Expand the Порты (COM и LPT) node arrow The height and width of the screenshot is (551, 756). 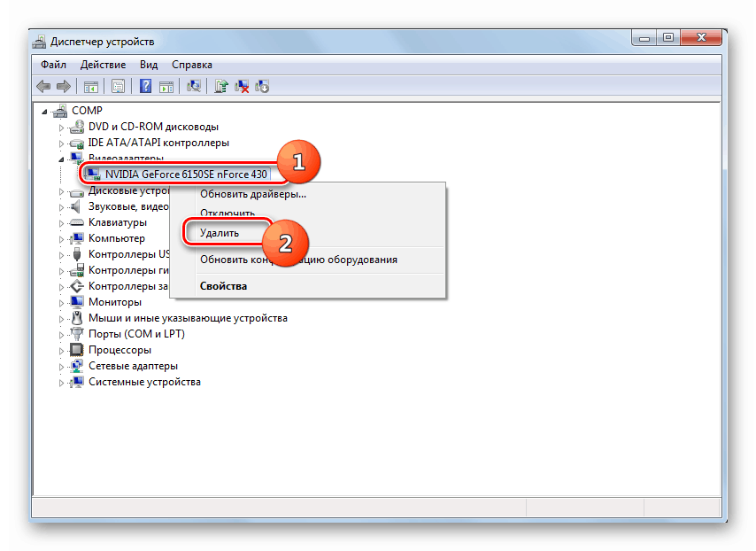click(61, 334)
